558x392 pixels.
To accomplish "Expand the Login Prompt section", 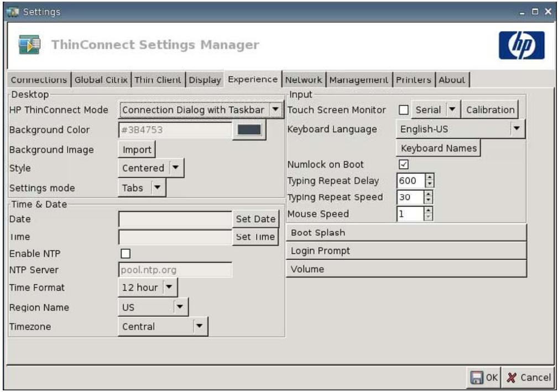I will point(406,251).
